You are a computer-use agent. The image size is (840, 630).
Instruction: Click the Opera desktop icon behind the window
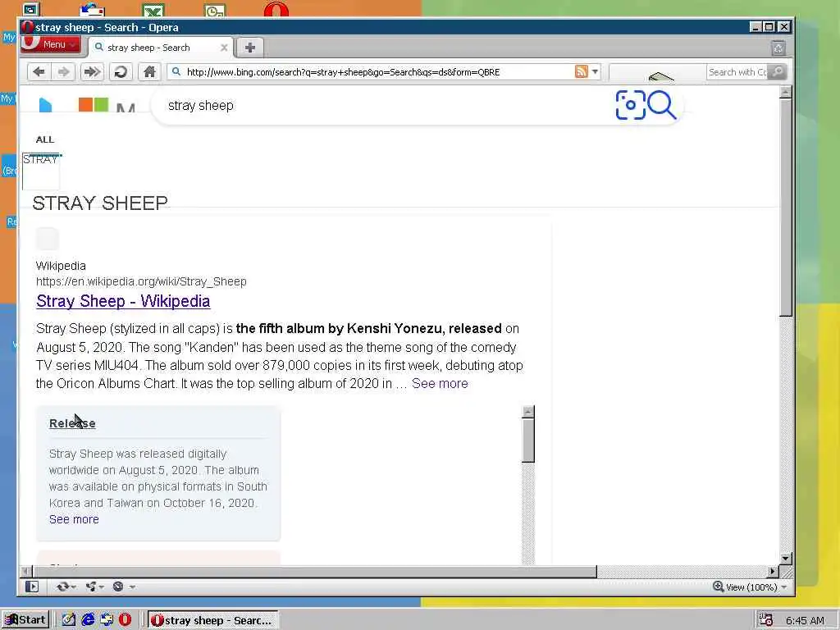(x=276, y=9)
